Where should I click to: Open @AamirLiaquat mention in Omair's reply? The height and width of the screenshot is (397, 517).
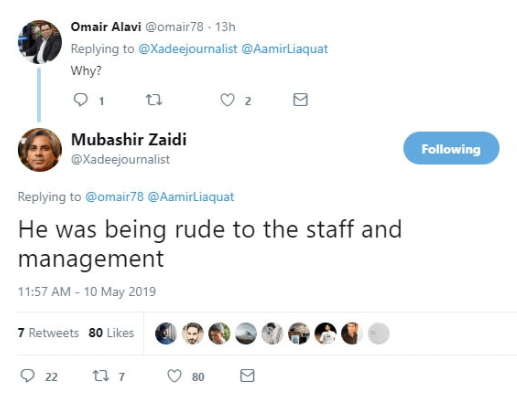(284, 49)
